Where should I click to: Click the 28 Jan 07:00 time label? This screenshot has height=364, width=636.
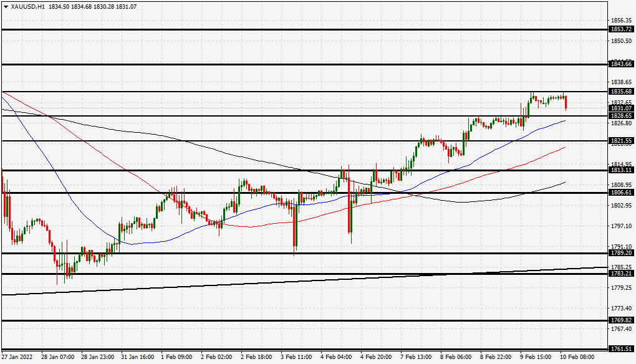click(57, 357)
